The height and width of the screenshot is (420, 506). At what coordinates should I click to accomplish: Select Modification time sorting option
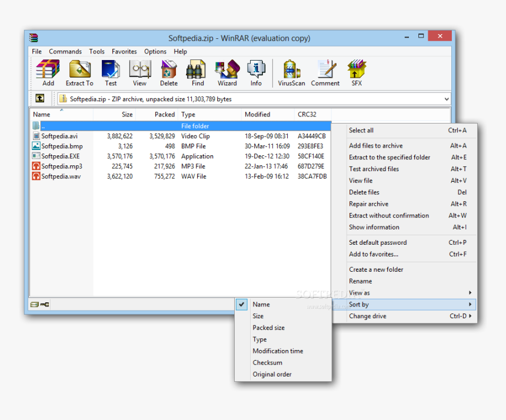(x=278, y=351)
